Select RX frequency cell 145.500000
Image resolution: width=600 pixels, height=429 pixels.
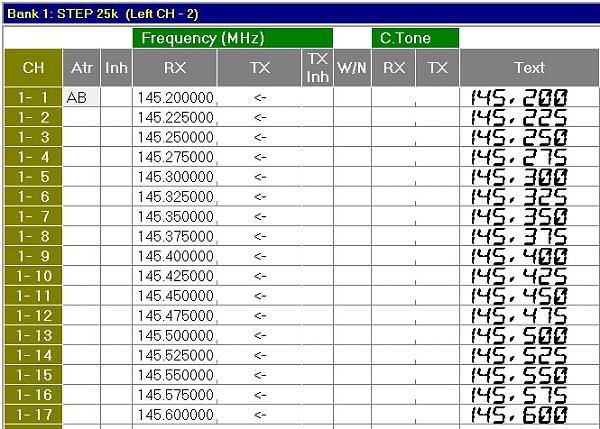(174, 336)
